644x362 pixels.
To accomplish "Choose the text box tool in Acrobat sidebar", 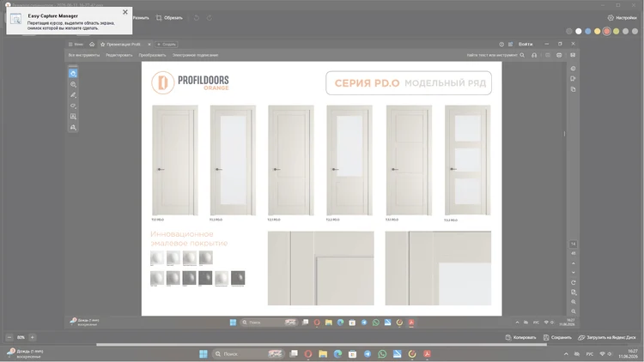I will coord(73,117).
